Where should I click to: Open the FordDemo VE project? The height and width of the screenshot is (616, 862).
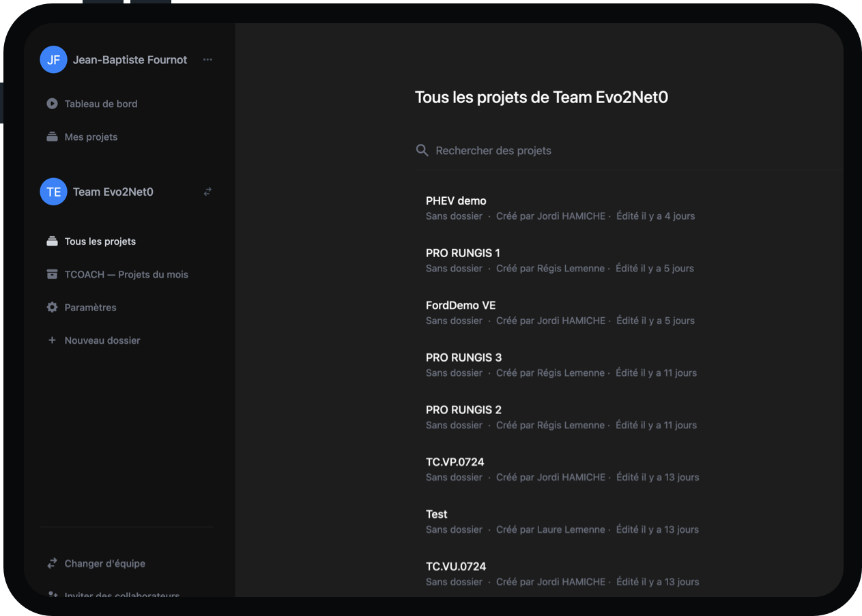(461, 306)
